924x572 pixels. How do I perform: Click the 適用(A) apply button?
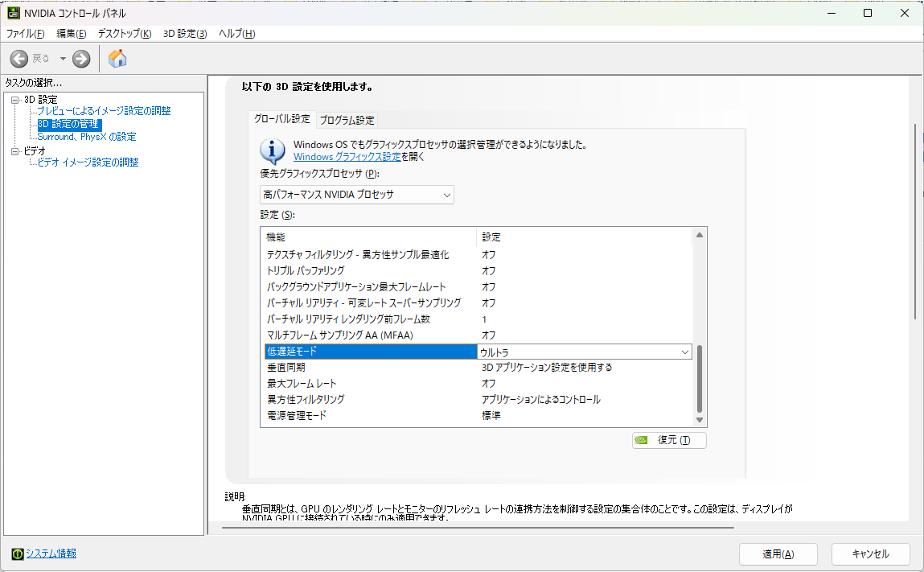778,554
